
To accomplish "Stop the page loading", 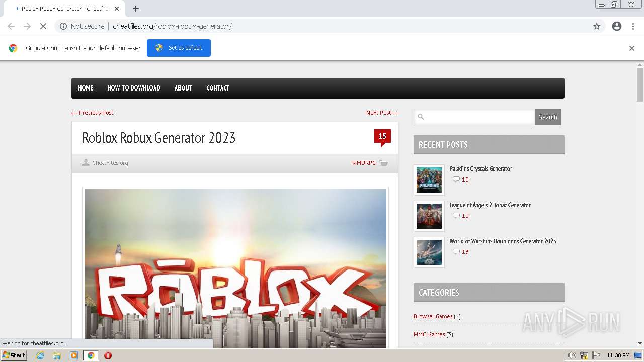I will pyautogui.click(x=43, y=26).
